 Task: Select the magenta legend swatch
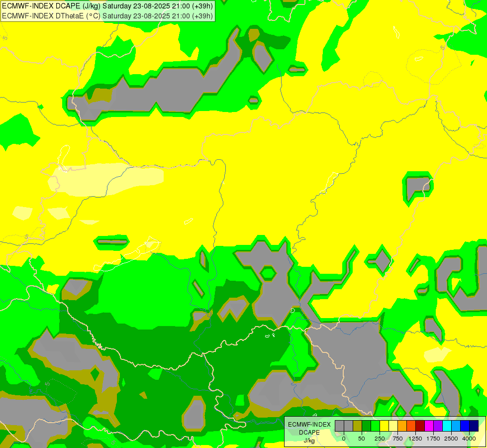[x=429, y=426]
